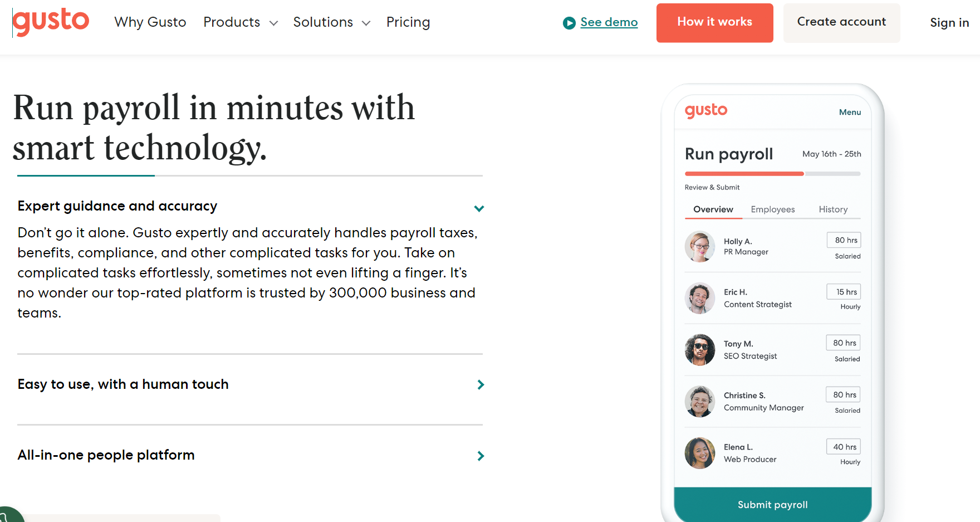980x522 pixels.
Task: Open the Products dropdown
Action: (x=241, y=22)
